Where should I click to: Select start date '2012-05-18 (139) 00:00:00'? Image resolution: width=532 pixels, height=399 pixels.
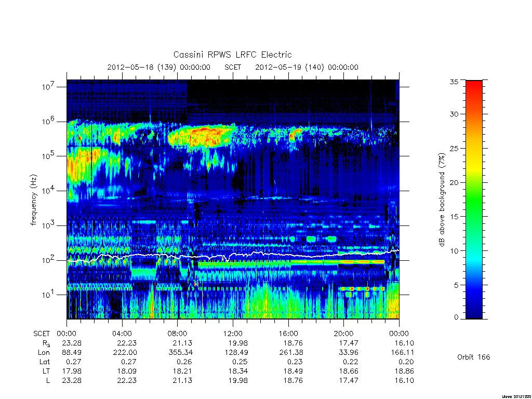point(159,67)
